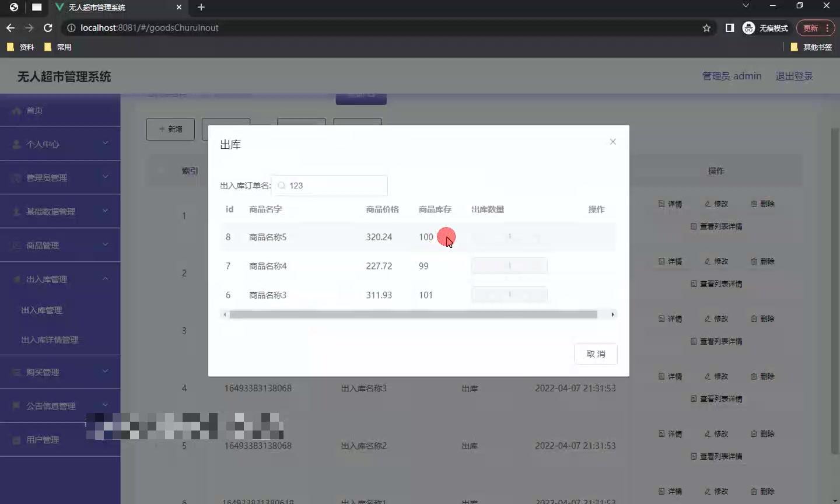This screenshot has height=504, width=840.
Task: Select the 商品名称5 cell
Action: point(268,237)
